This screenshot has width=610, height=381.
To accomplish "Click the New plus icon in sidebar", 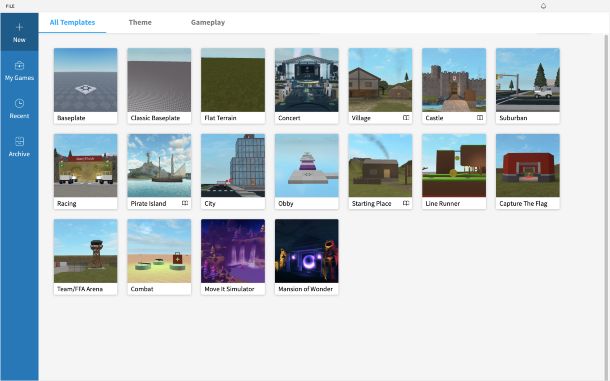I will (x=19, y=27).
